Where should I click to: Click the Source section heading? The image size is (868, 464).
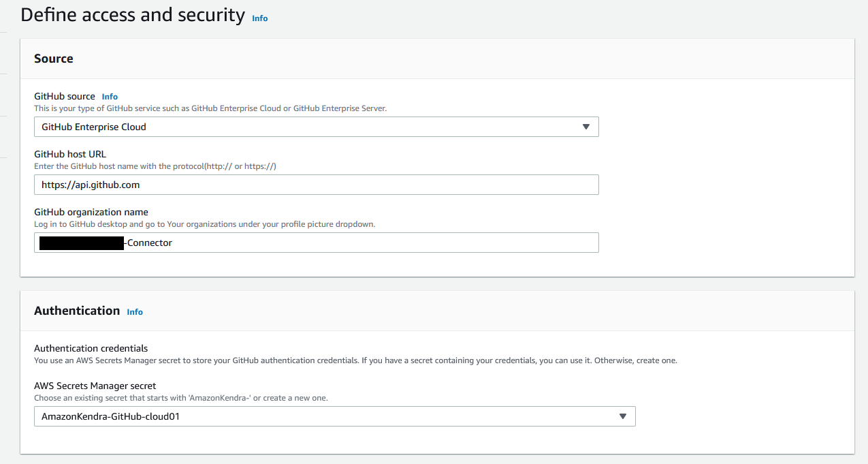pos(54,59)
